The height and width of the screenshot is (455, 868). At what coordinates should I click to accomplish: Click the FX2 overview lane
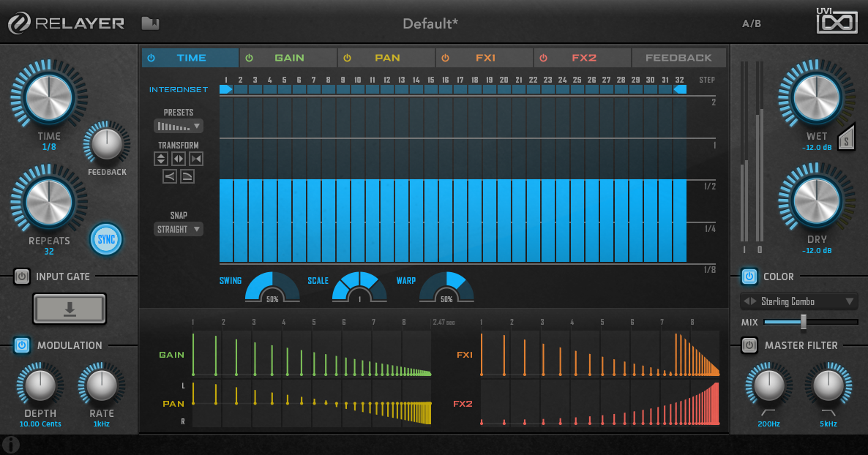coord(600,404)
